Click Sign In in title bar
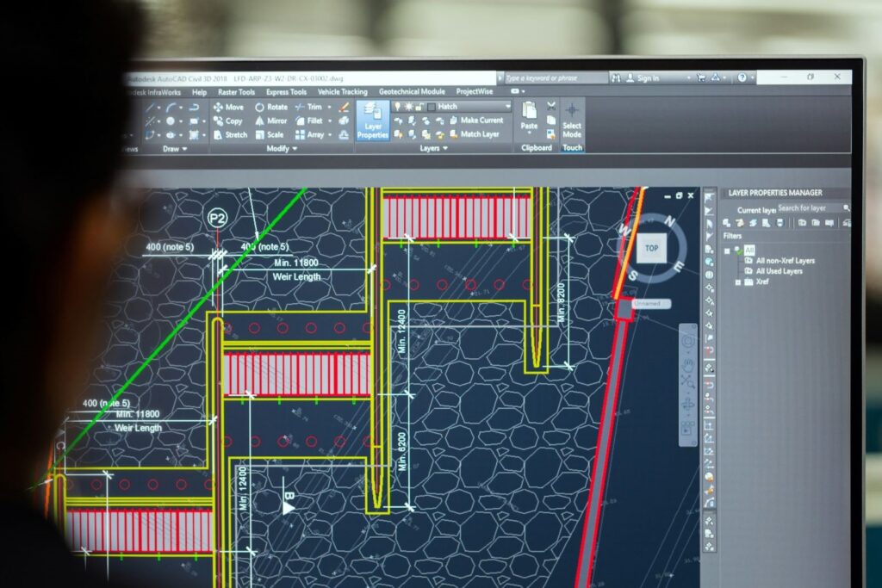The height and width of the screenshot is (588, 882). [647, 78]
